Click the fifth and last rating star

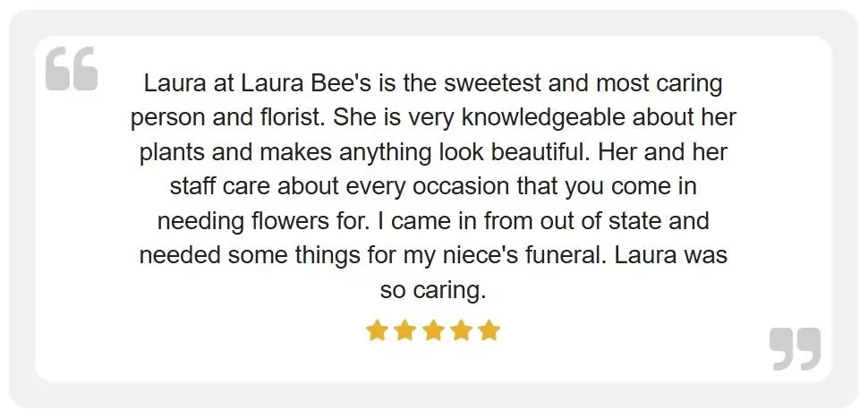click(x=489, y=331)
